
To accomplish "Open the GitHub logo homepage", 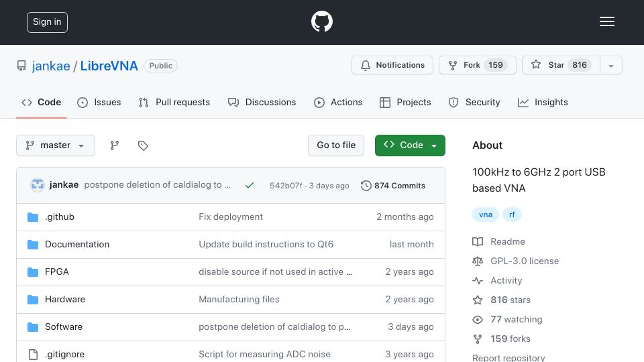I will coord(321,21).
